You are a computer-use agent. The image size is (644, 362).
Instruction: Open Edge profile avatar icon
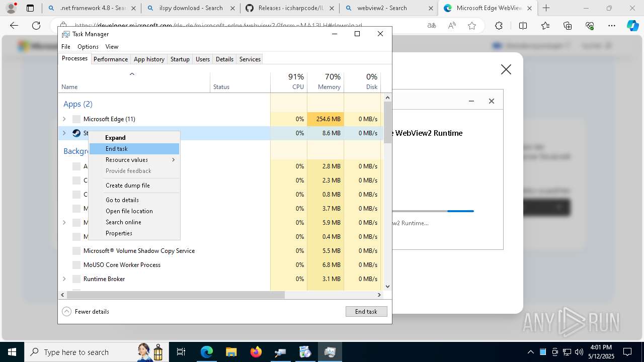click(11, 8)
